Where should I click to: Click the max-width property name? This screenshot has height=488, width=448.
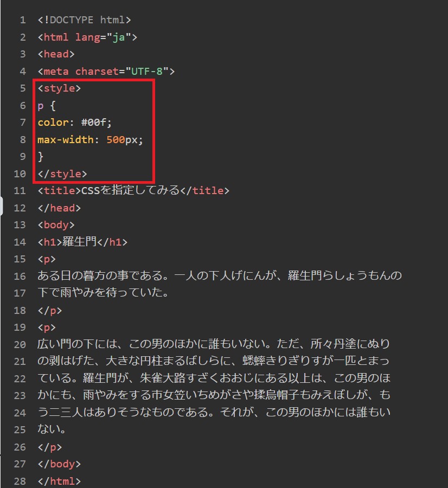(x=66, y=139)
